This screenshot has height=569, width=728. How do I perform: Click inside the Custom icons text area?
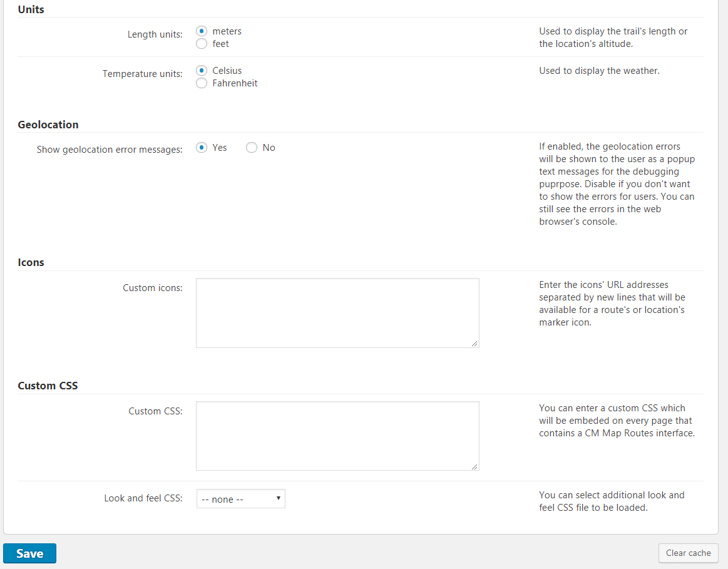337,313
